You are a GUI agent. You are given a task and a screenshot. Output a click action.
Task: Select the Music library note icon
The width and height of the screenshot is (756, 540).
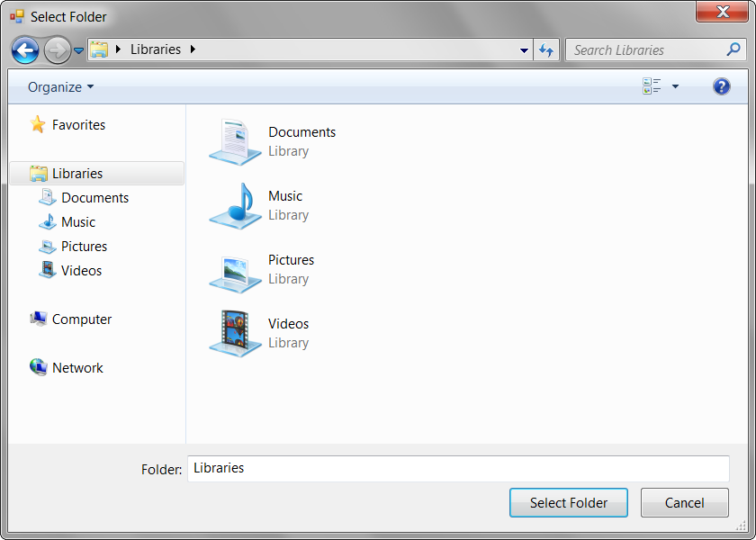pos(235,205)
